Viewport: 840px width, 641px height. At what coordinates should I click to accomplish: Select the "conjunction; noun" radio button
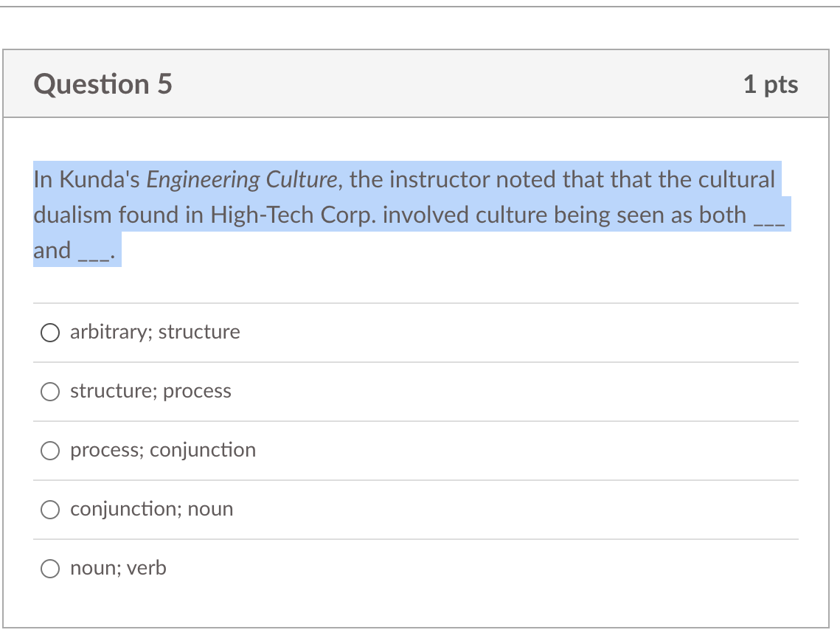(49, 510)
